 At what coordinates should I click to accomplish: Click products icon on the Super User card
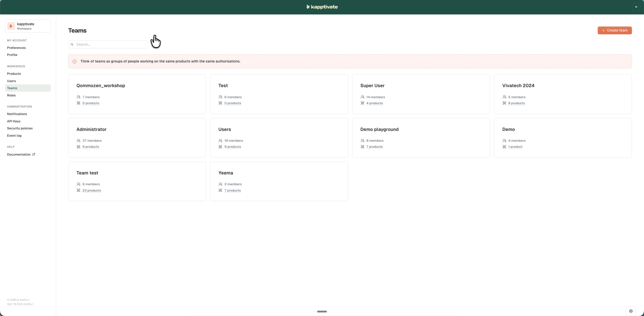pos(362,103)
